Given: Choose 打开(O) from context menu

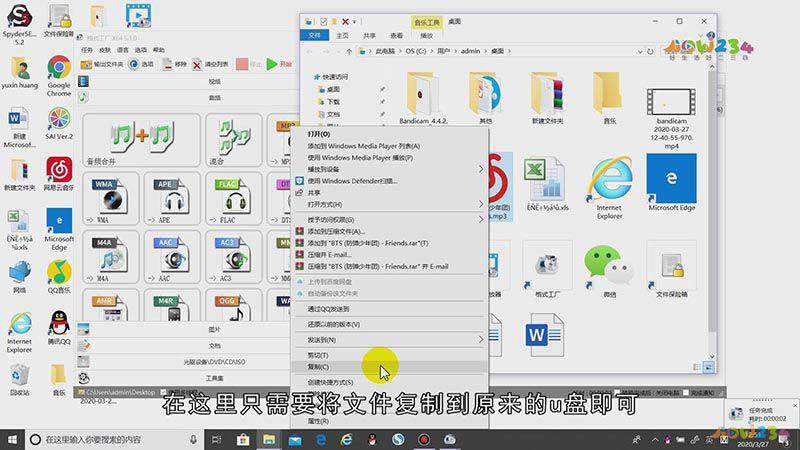Looking at the screenshot, I should pos(391,134).
